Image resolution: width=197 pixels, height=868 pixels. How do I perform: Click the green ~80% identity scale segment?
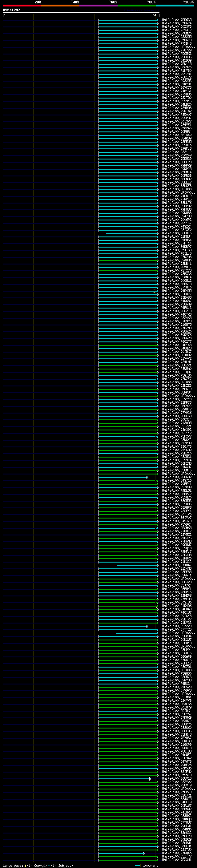[x=137, y=6]
